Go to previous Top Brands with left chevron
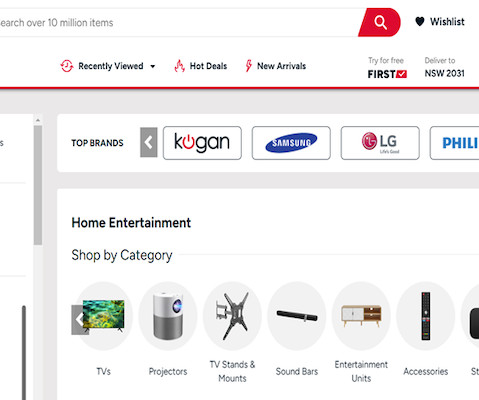Viewport: 479px width, 400px height. [x=149, y=142]
